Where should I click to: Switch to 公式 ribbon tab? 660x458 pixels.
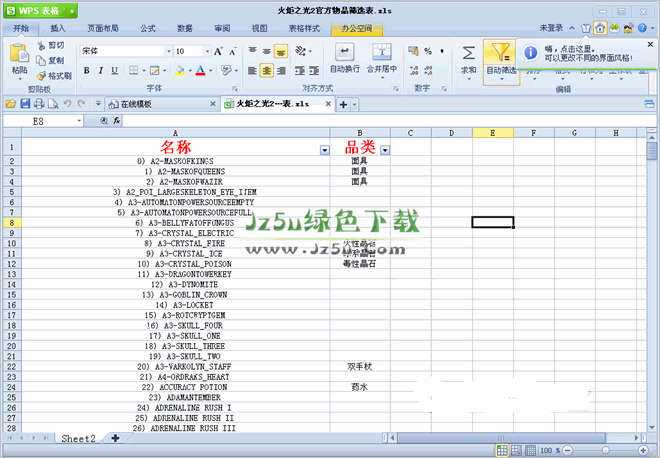[148, 28]
